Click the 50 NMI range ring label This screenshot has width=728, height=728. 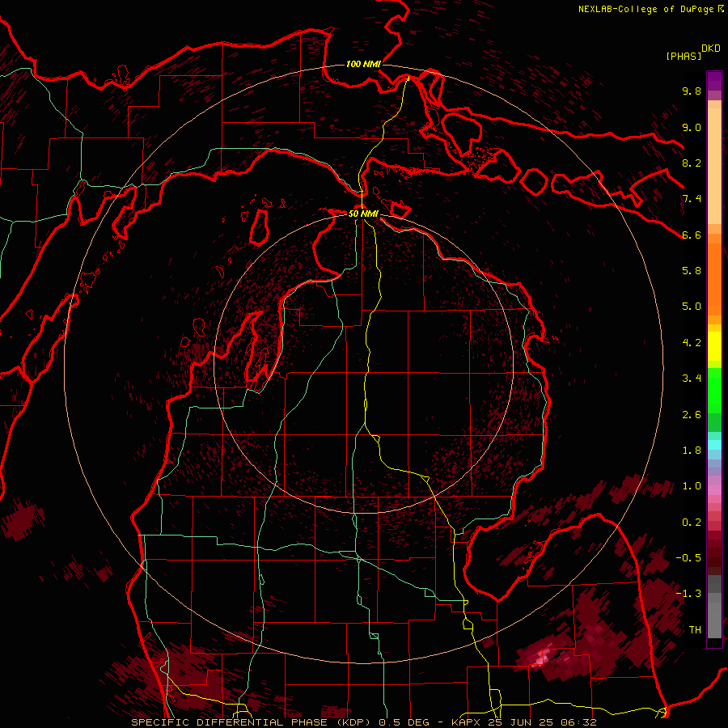363,214
